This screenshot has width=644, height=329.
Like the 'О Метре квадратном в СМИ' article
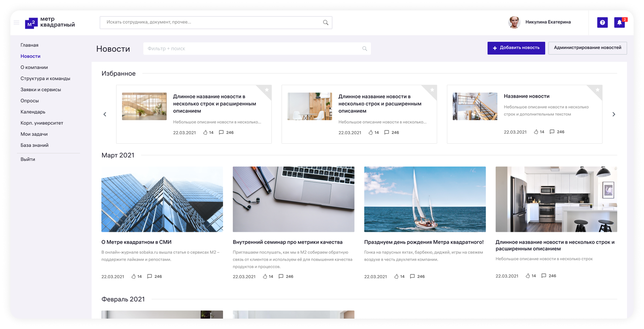click(x=133, y=276)
